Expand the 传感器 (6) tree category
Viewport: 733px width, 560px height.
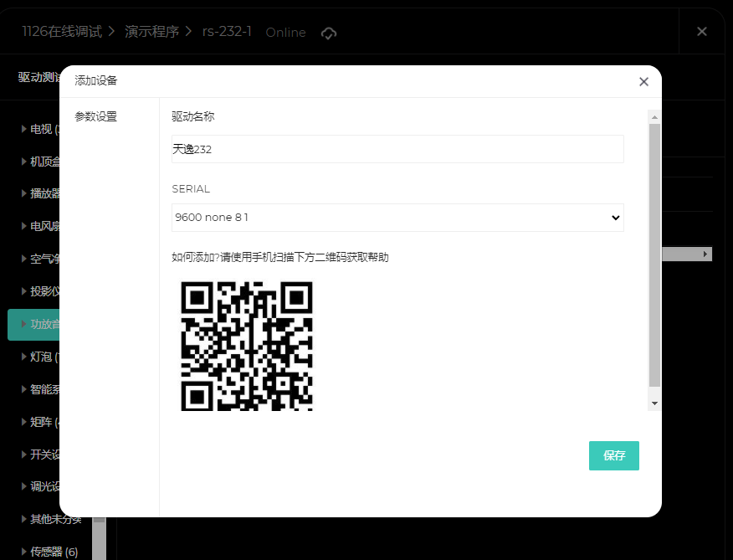[x=23, y=551]
